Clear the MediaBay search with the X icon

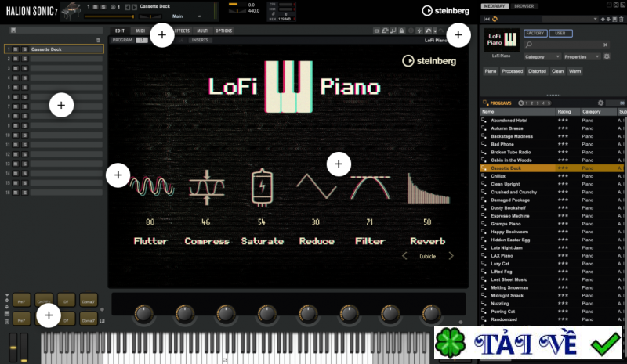[605, 45]
